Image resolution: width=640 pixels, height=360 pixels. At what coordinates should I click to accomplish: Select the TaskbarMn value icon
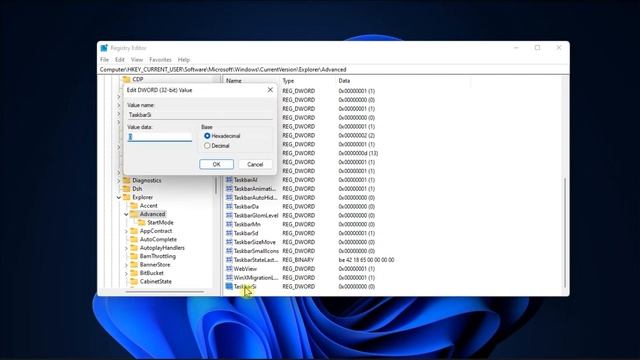pos(229,224)
